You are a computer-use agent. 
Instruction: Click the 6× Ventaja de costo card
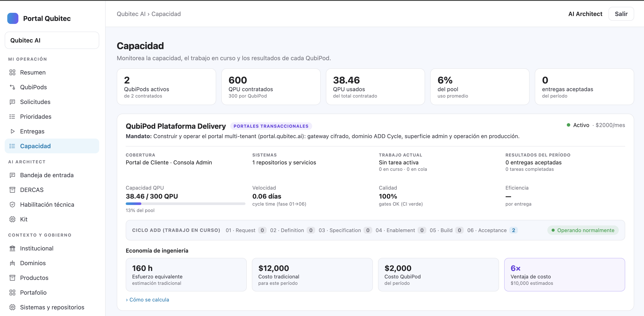click(564, 275)
